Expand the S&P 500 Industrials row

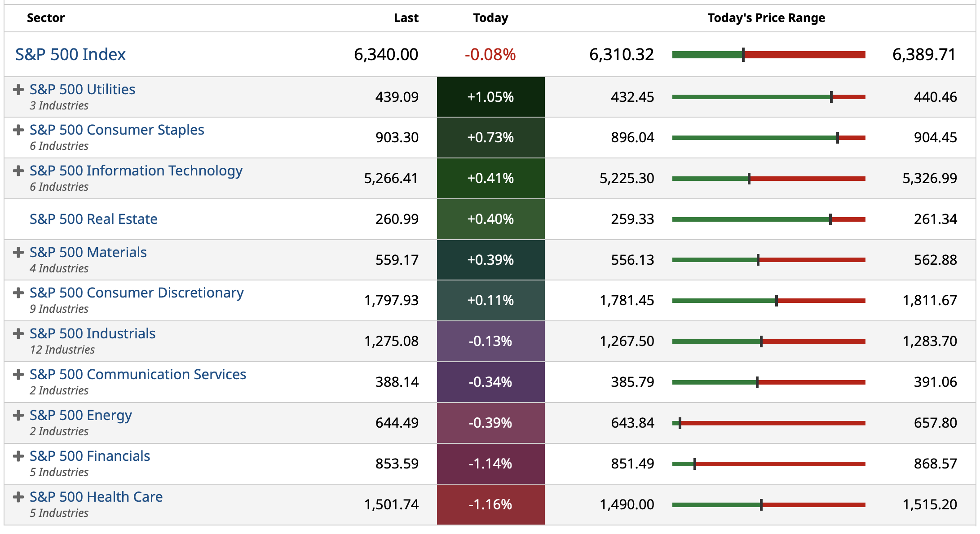(x=18, y=334)
